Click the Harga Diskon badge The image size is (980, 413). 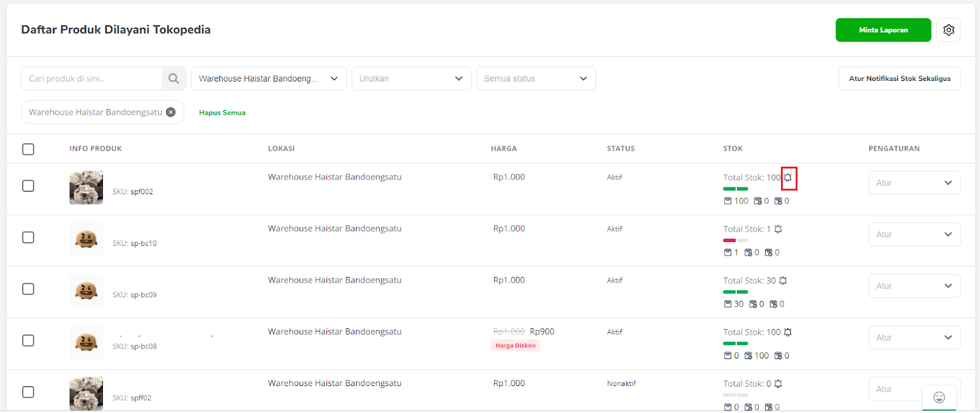pos(516,346)
